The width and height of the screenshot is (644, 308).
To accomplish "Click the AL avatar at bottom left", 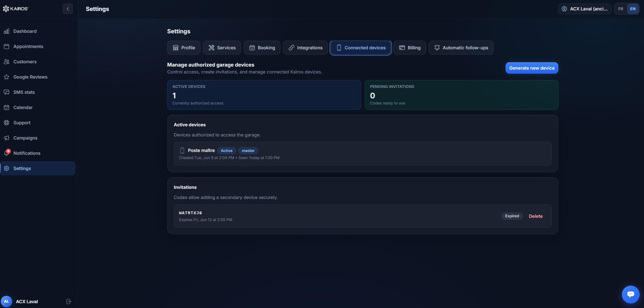I will point(7,301).
